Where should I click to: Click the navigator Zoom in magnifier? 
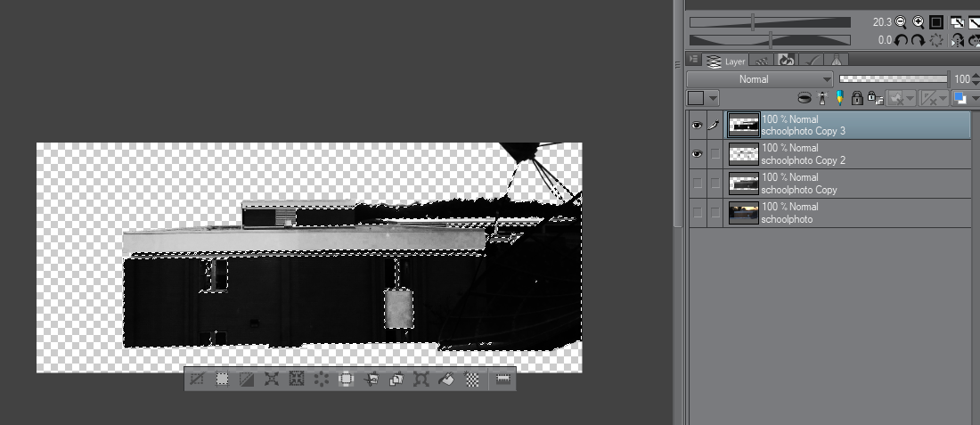click(x=919, y=22)
